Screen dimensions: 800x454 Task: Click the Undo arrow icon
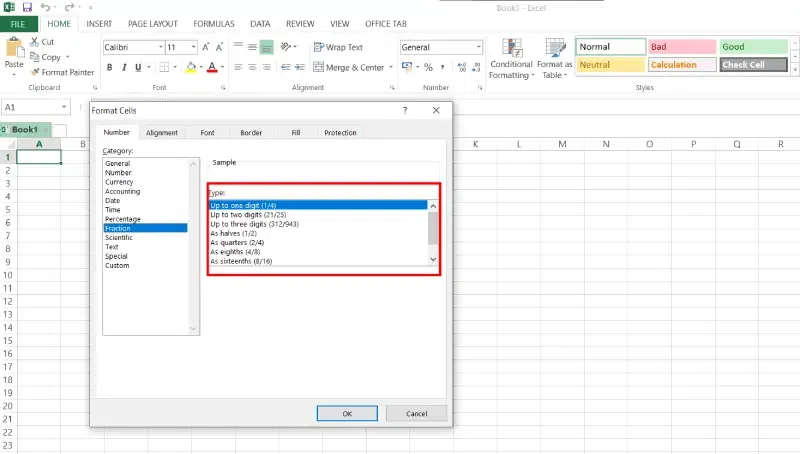click(x=45, y=7)
